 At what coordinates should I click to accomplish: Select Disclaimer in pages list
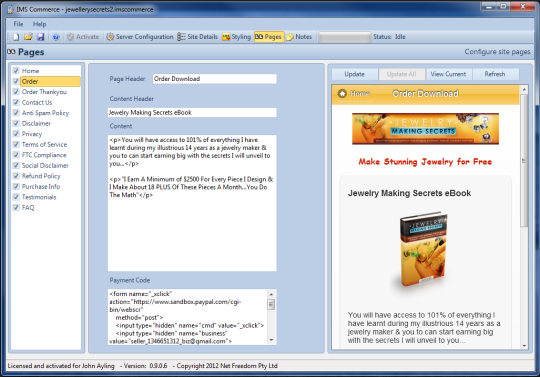36,124
